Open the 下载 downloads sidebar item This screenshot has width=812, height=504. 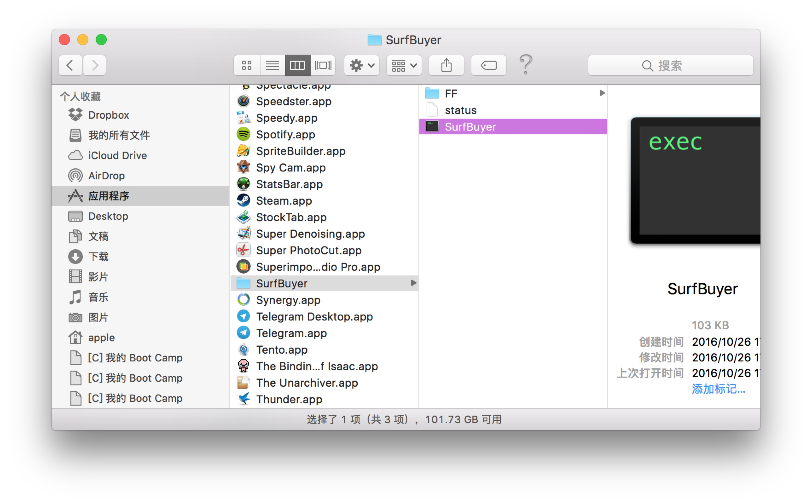98,256
